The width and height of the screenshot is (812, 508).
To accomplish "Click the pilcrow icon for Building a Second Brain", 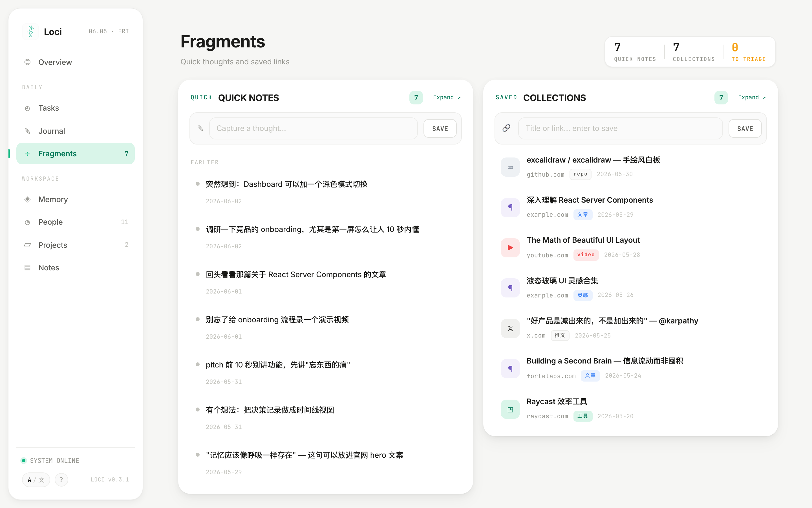I will tap(510, 369).
